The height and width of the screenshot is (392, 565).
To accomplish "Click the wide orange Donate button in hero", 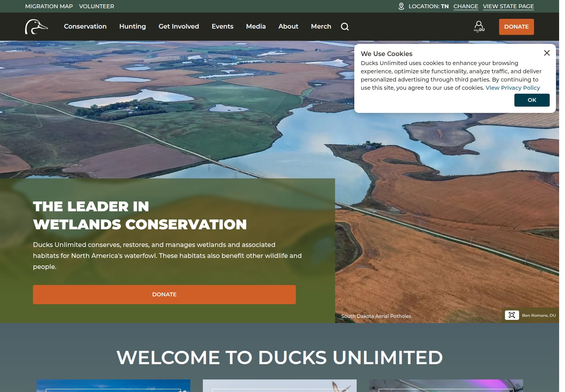I will click(x=164, y=294).
